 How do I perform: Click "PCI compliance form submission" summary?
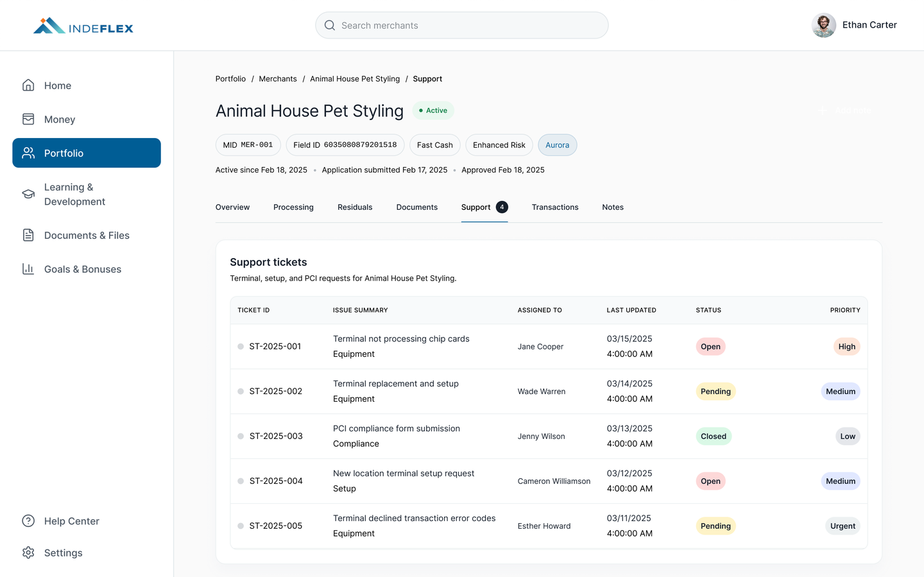tap(397, 429)
